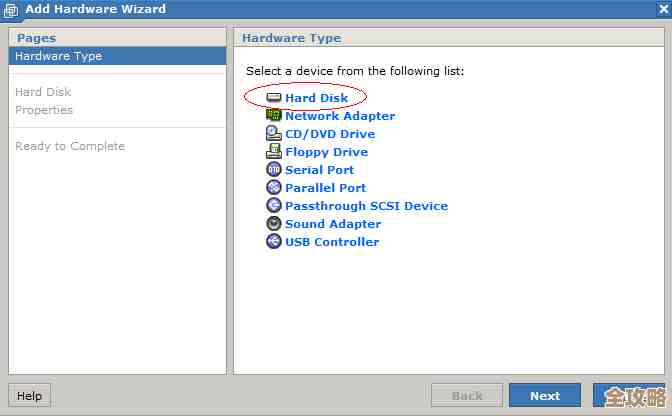
Task: Select the Hard Disk link
Action: click(x=316, y=98)
